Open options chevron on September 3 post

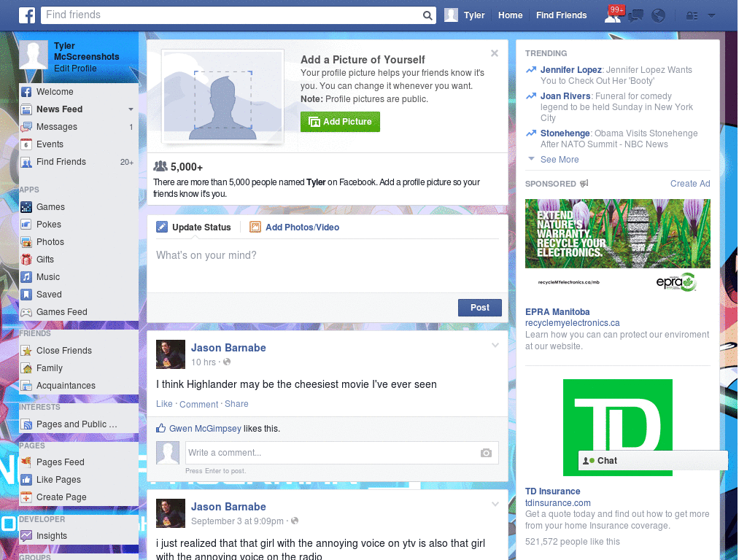pos(495,504)
